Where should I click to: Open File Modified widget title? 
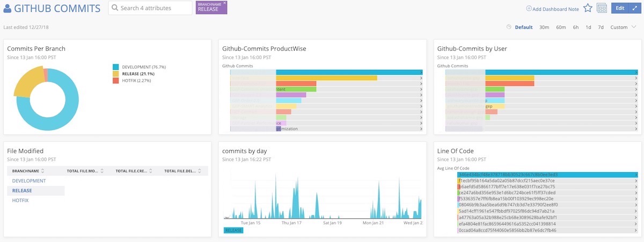pyautogui.click(x=25, y=151)
